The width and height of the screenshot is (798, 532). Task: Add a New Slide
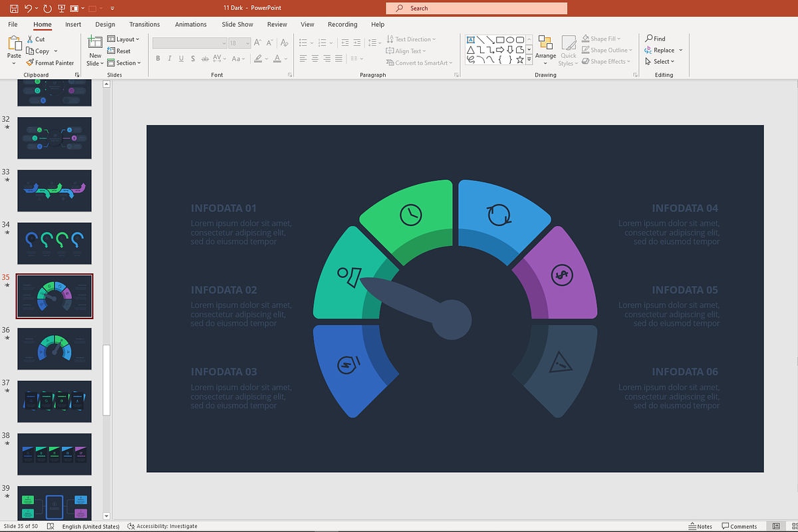coord(95,51)
